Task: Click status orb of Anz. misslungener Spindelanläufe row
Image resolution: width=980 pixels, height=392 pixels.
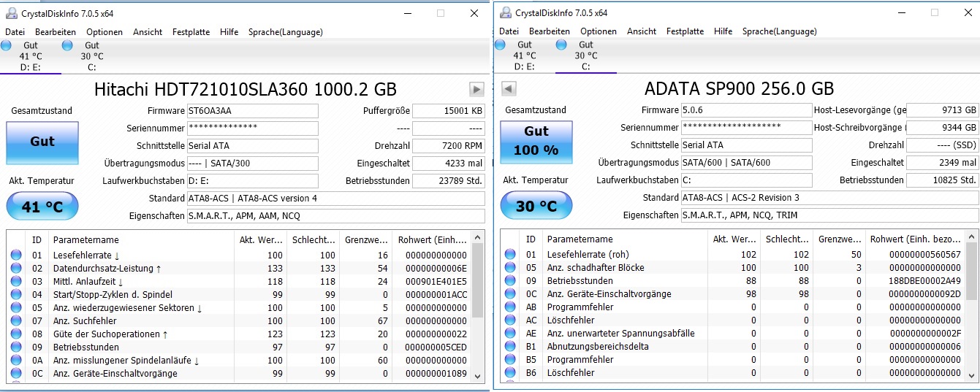Action: (x=16, y=361)
